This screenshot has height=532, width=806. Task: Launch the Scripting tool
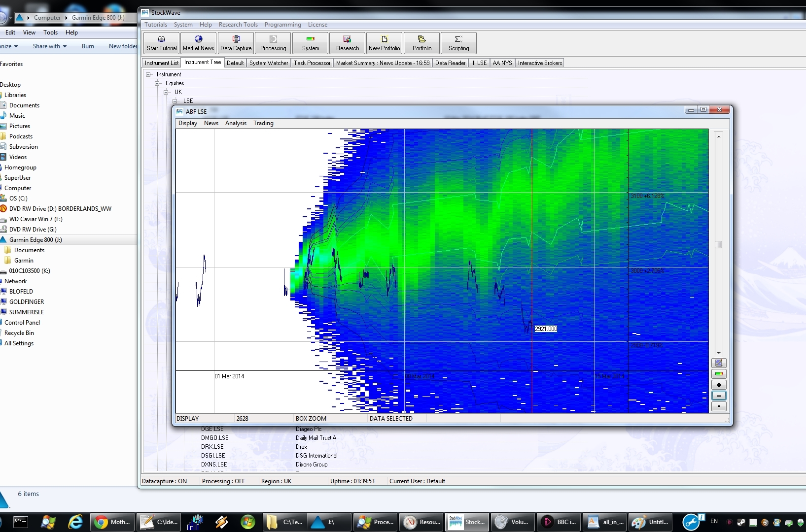tap(458, 43)
